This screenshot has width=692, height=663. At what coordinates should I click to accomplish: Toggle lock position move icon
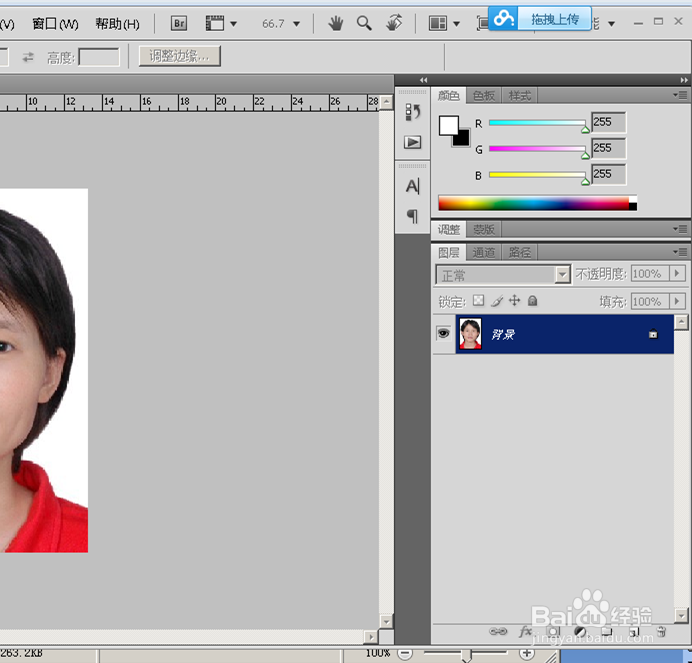click(x=515, y=301)
